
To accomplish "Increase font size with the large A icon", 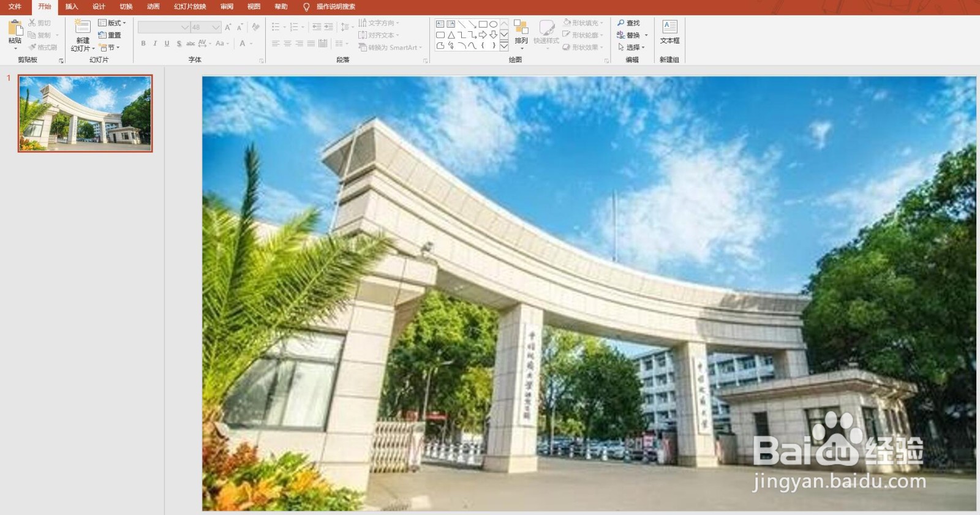I will (228, 27).
